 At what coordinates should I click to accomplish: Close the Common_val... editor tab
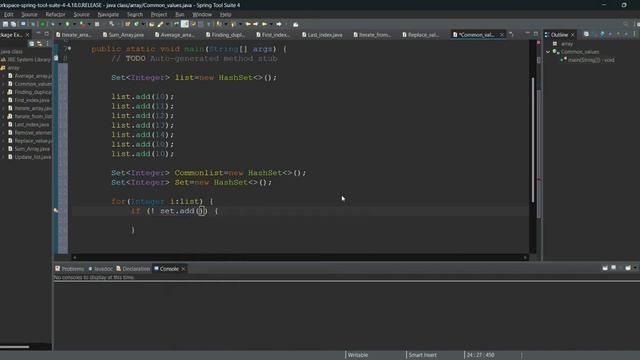[502, 35]
